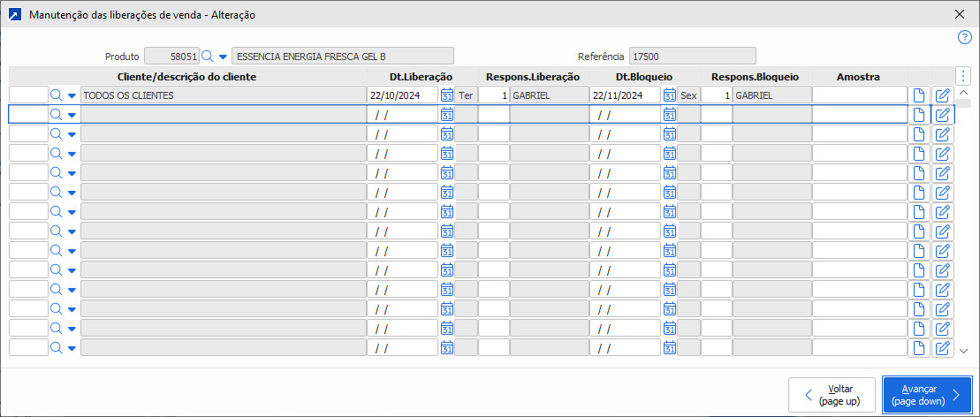Go back with Voltar (page up) button
Screen dimensions: 980x417
(x=833, y=395)
